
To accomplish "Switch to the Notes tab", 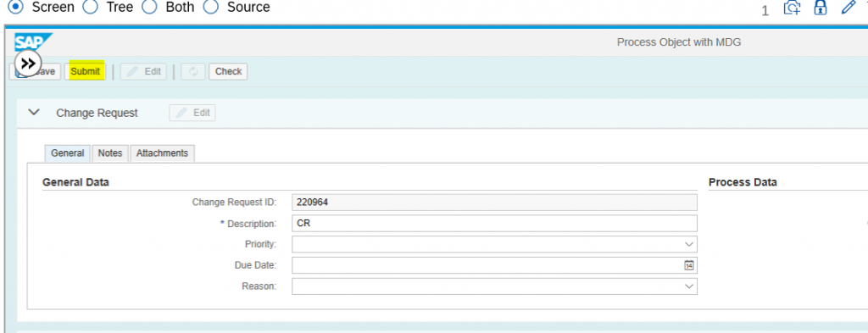I will pos(110,153).
